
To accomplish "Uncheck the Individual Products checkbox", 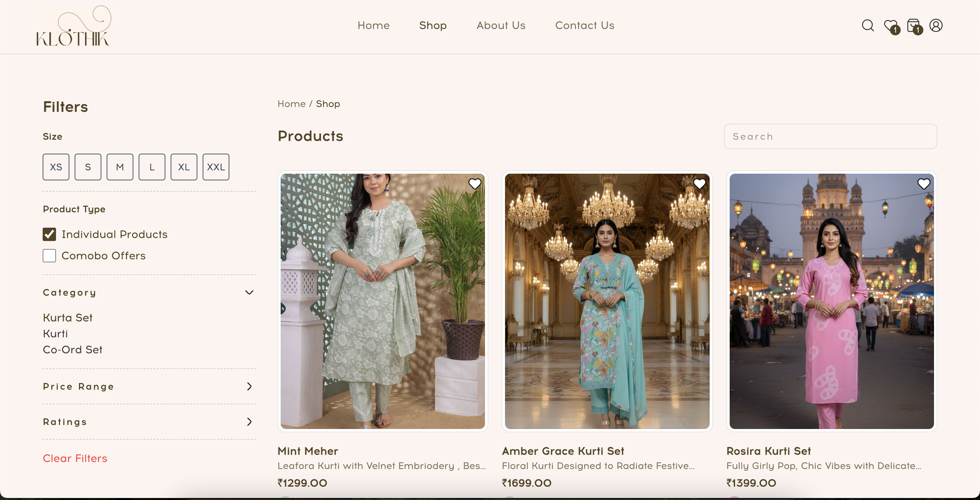I will [x=49, y=234].
